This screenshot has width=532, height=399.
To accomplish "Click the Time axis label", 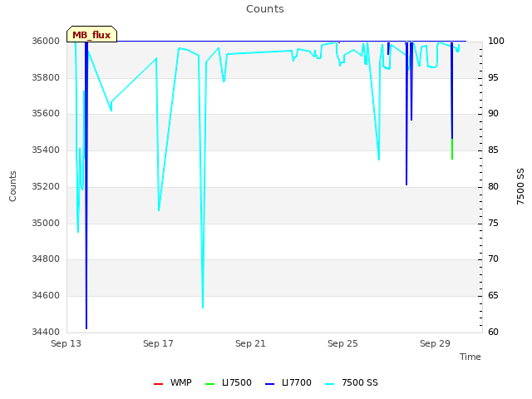I will [x=470, y=357].
